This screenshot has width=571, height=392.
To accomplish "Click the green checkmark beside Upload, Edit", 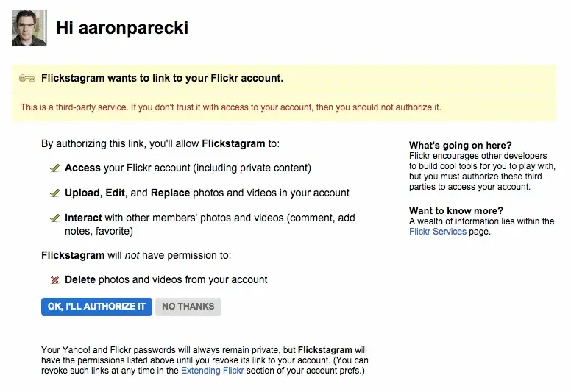I will (x=54, y=193).
